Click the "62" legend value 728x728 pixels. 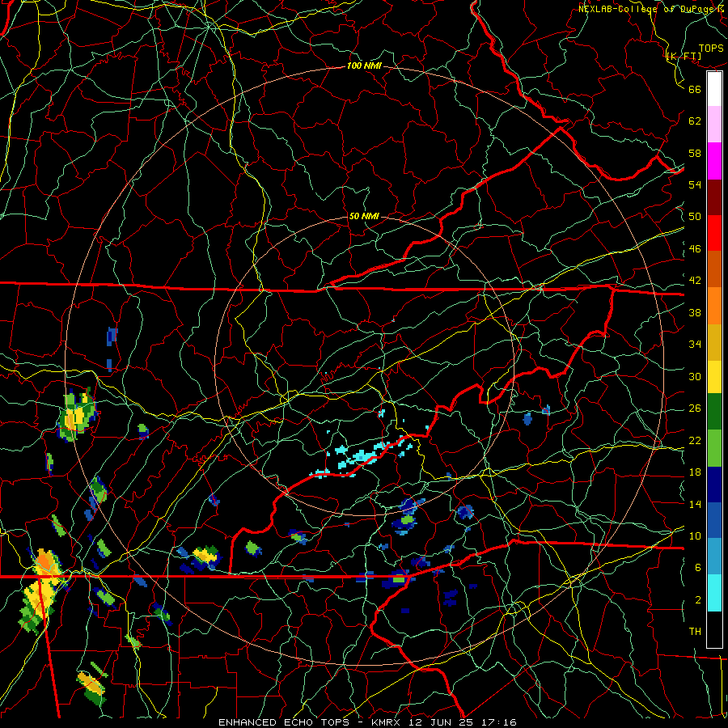click(695, 121)
